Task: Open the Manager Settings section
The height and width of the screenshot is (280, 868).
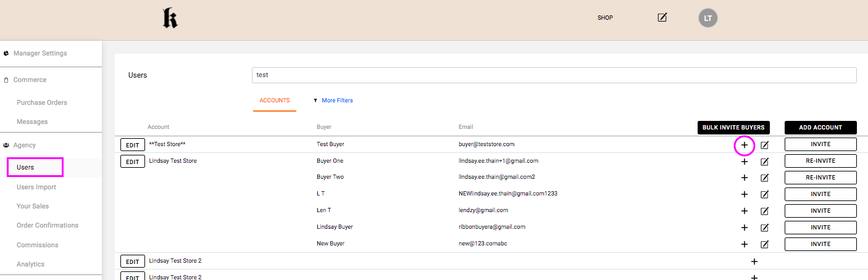Action: pos(40,54)
